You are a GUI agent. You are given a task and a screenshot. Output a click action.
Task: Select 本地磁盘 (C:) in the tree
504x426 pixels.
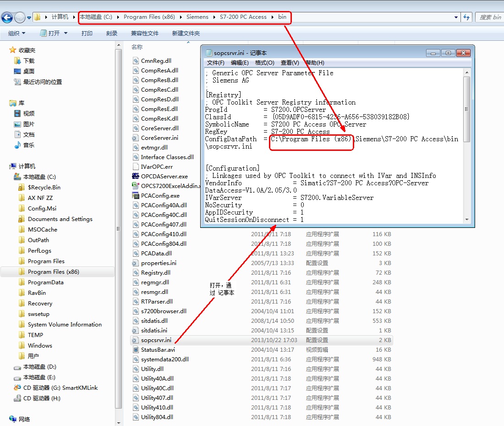(35, 177)
